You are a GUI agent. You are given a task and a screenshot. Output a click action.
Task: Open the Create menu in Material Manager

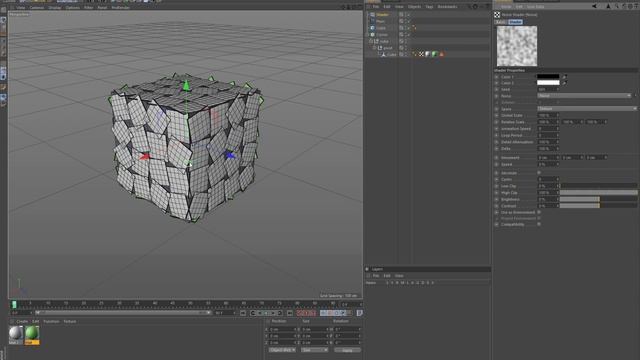(x=22, y=321)
